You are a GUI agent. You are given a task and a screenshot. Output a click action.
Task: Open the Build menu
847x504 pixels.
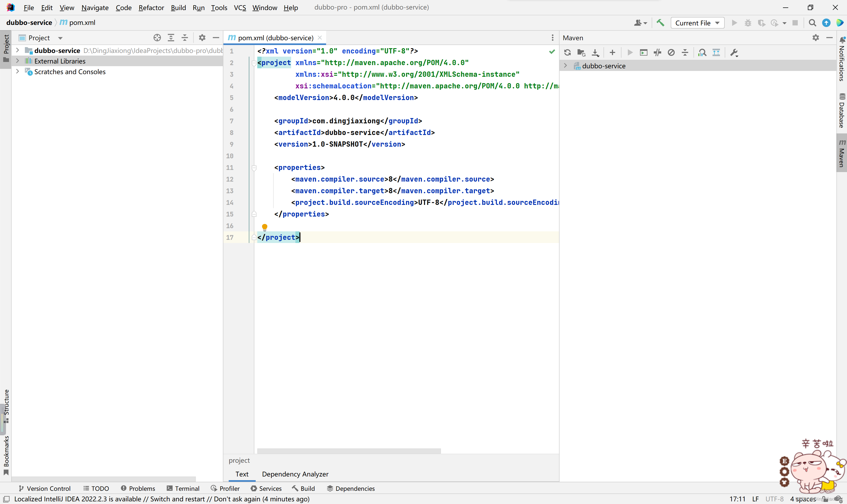point(178,7)
